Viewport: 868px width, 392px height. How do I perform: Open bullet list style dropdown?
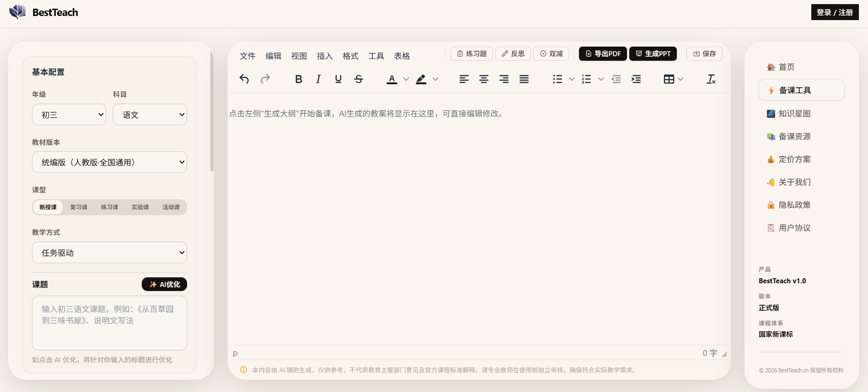(572, 79)
